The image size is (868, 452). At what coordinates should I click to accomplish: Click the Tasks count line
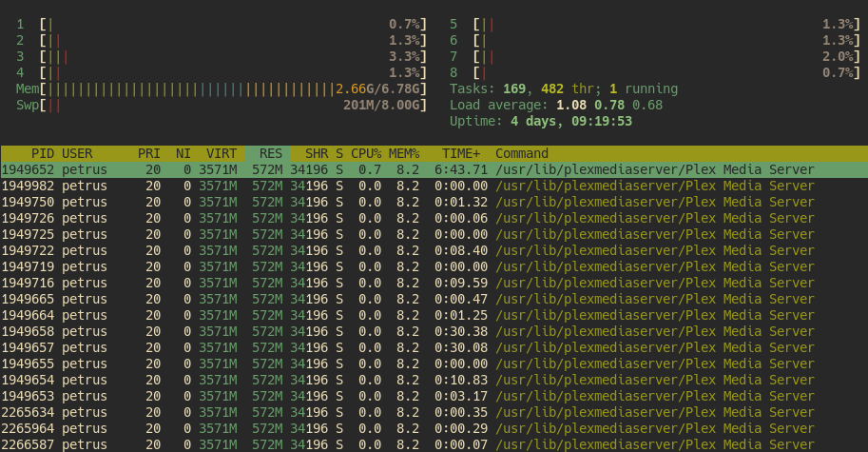(x=564, y=88)
